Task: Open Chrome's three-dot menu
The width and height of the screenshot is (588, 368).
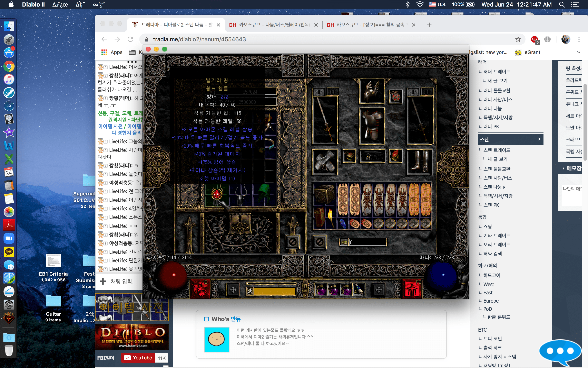Action: point(579,39)
